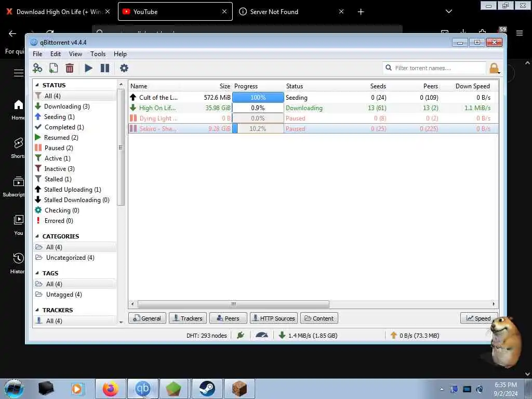
Task: Open a new browser tab with plus button
Action: pyautogui.click(x=361, y=12)
